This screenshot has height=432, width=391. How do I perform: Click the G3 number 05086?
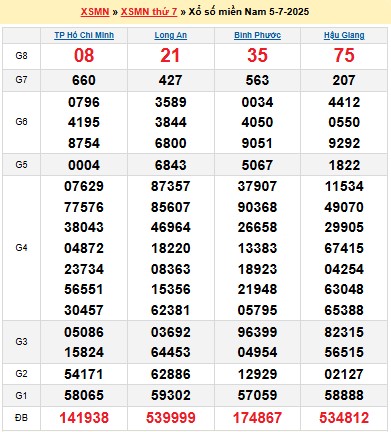(x=84, y=332)
